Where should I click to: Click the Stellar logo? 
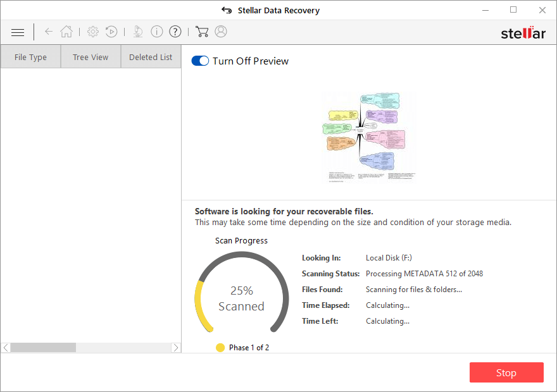[523, 33]
